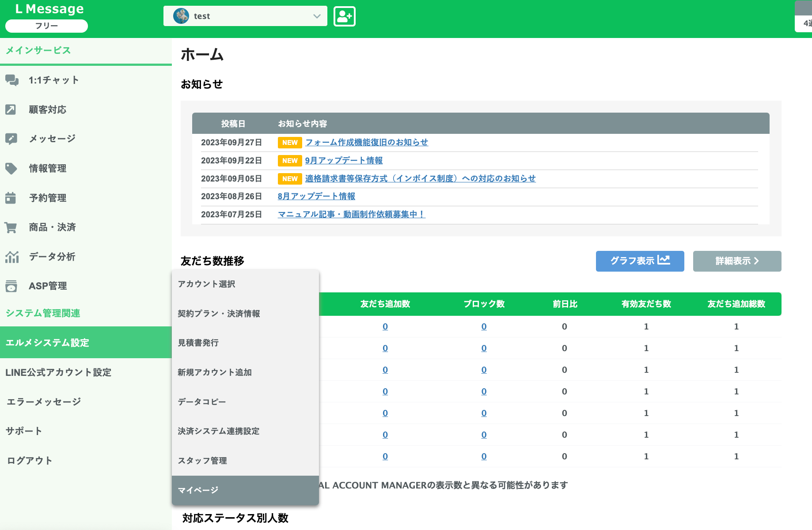Click the グラフ表示 button
This screenshot has height=530, width=812.
640,261
